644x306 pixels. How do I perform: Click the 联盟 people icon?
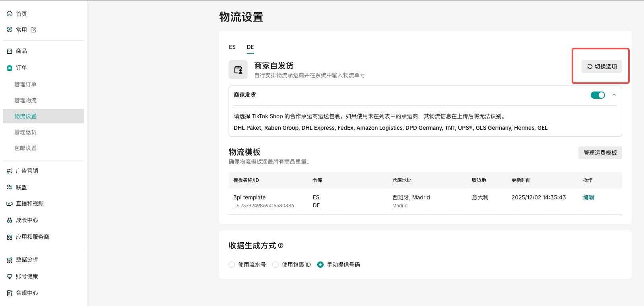pos(10,187)
